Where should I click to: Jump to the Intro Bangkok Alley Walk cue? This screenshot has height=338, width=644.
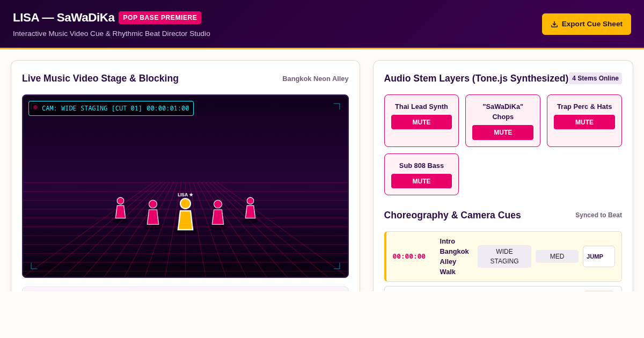click(x=599, y=256)
